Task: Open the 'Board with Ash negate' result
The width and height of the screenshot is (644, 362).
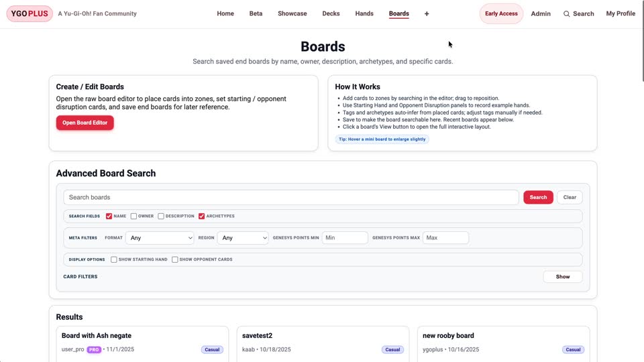Action: coord(97,336)
